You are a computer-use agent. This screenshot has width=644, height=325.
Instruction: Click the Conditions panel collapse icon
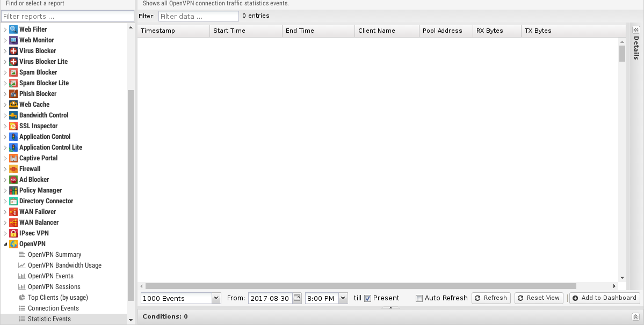[635, 316]
